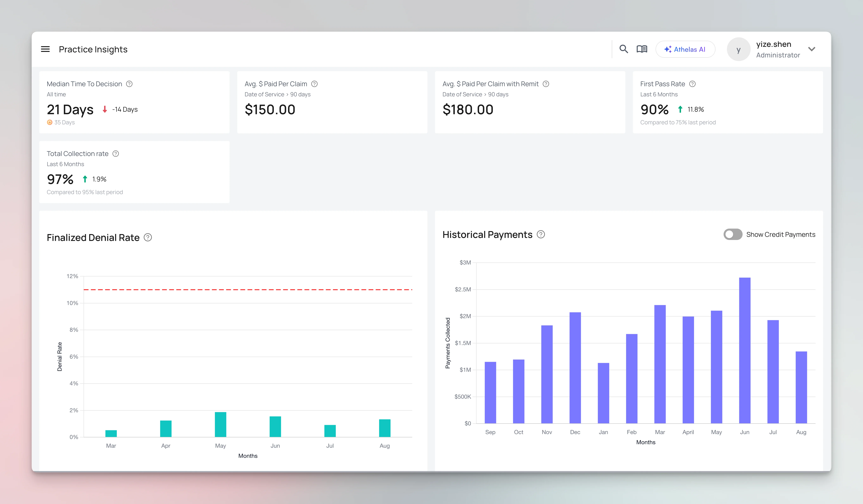Select the 97% collection rate value
Viewport: 863px width, 504px height.
[60, 179]
